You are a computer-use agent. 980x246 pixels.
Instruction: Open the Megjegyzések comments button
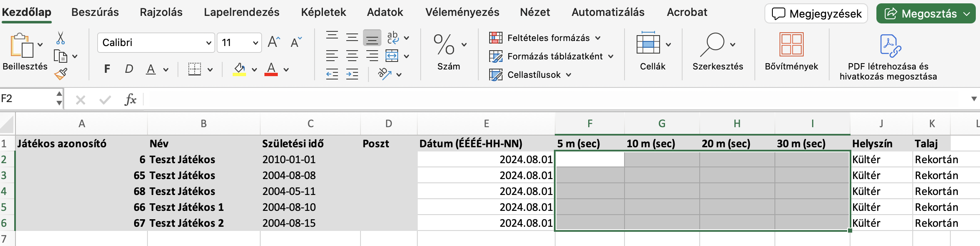816,14
